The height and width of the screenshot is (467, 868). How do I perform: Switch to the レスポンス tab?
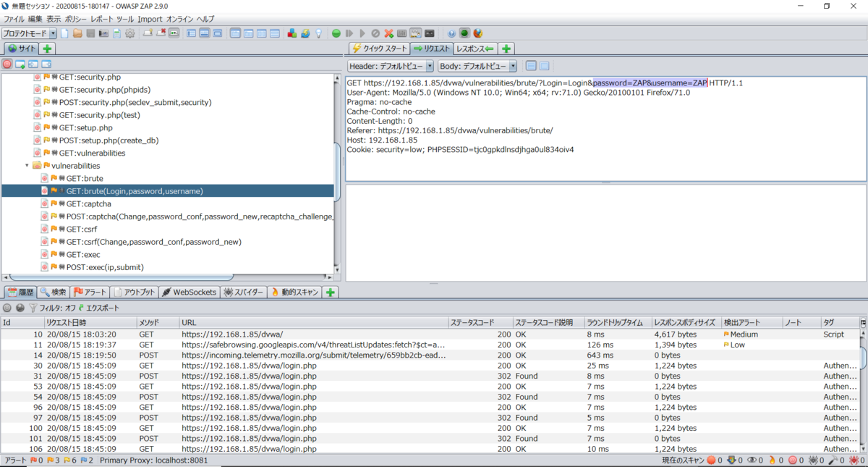[x=475, y=49]
